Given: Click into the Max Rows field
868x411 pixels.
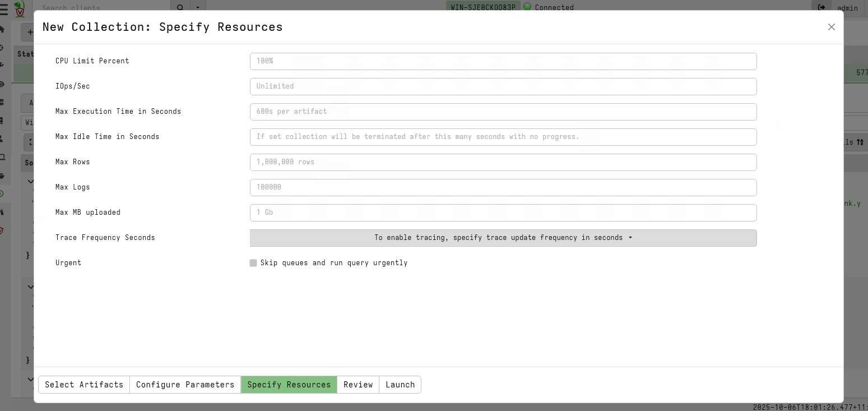Looking at the screenshot, I should pos(503,162).
